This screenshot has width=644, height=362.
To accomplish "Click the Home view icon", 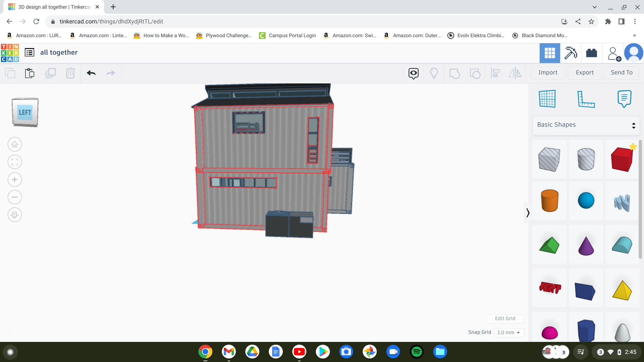I will click(x=14, y=144).
